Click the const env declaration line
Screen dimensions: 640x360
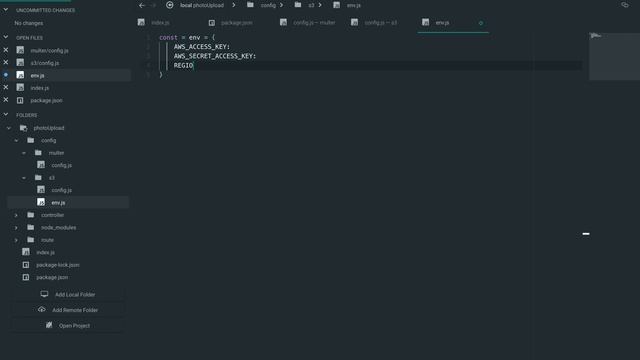coord(187,37)
